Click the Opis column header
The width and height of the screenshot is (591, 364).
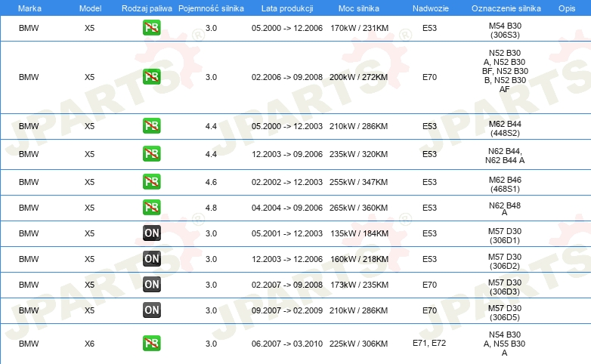[x=567, y=8]
